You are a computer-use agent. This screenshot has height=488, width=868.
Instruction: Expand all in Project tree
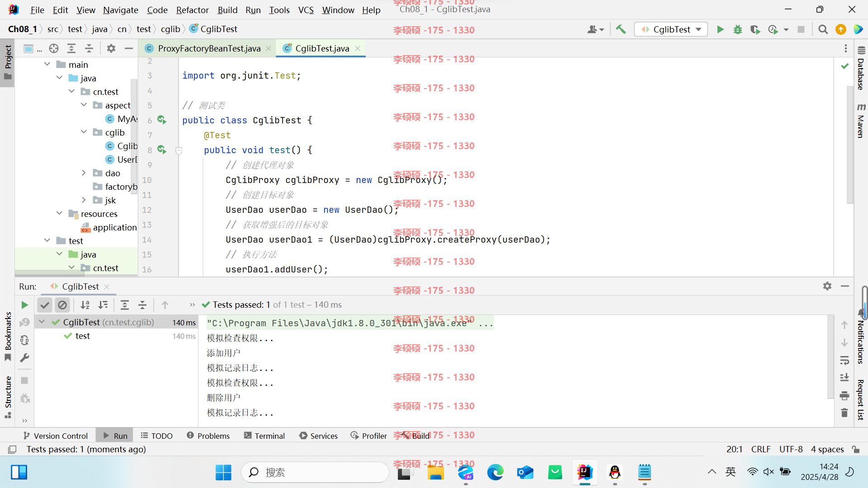[x=71, y=48]
